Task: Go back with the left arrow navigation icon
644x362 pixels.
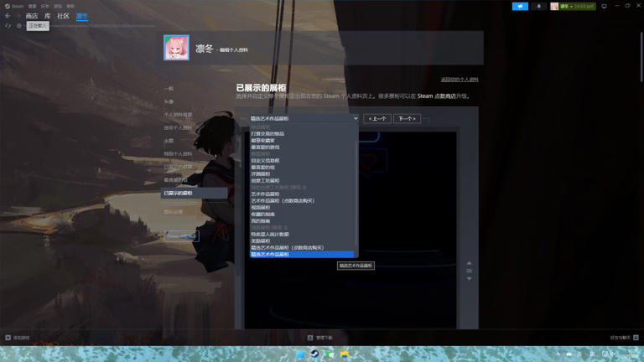Action: click(8, 16)
